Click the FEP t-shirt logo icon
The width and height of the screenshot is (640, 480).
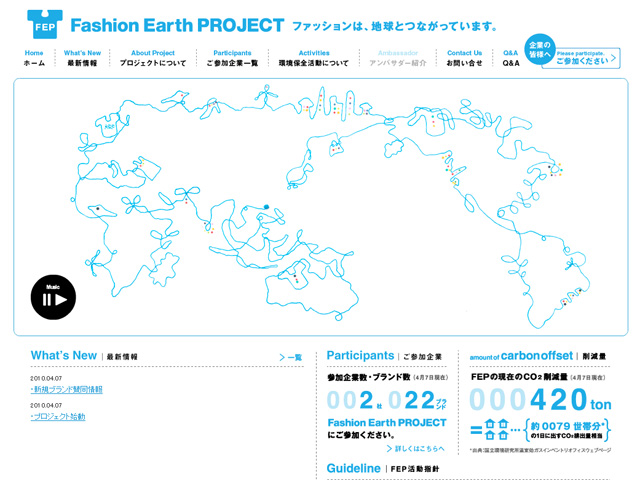click(45, 24)
